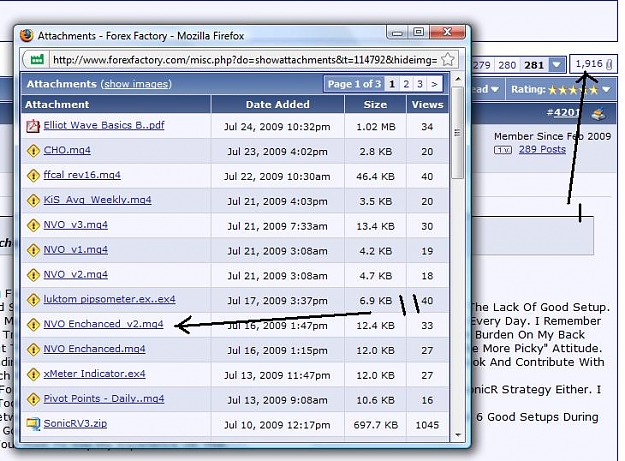Select thread page 281 in the background window
This screenshot has height=461, width=625.
click(534, 65)
